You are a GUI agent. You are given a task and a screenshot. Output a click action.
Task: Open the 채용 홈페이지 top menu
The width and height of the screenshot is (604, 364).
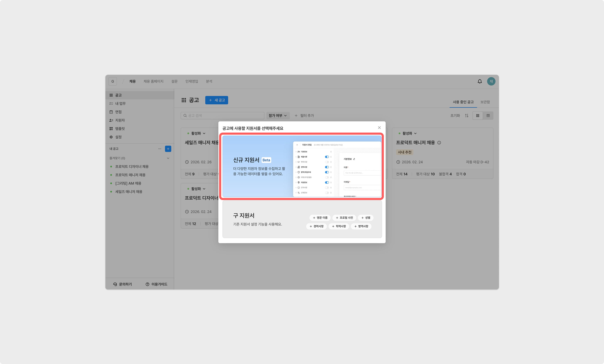pos(153,81)
